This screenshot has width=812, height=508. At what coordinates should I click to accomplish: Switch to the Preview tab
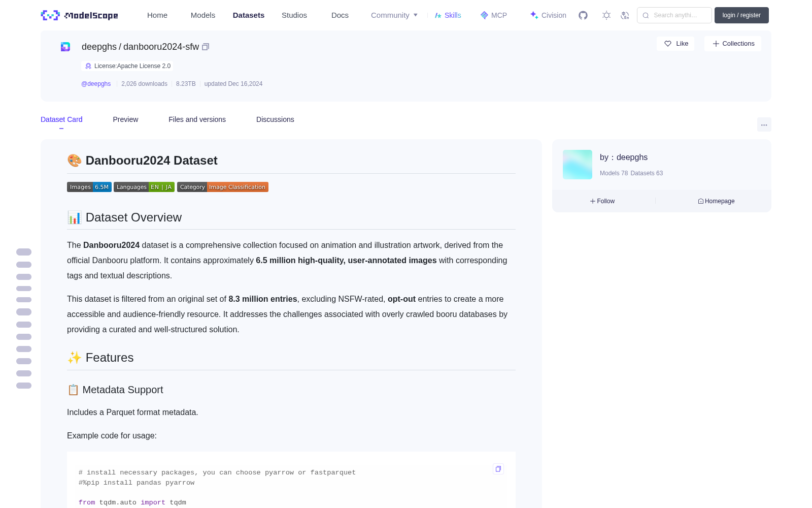(x=125, y=119)
